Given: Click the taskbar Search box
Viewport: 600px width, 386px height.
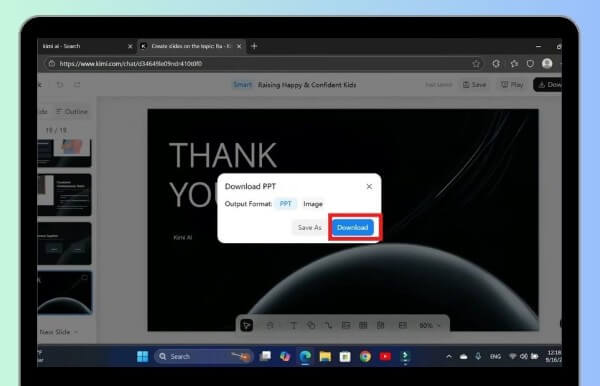Looking at the screenshot, I should 204,357.
